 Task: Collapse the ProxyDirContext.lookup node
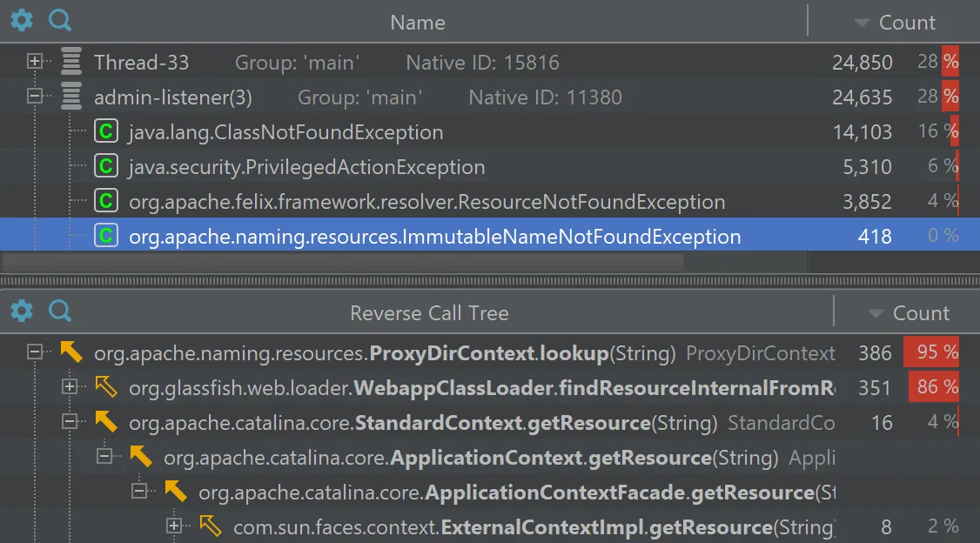point(35,352)
